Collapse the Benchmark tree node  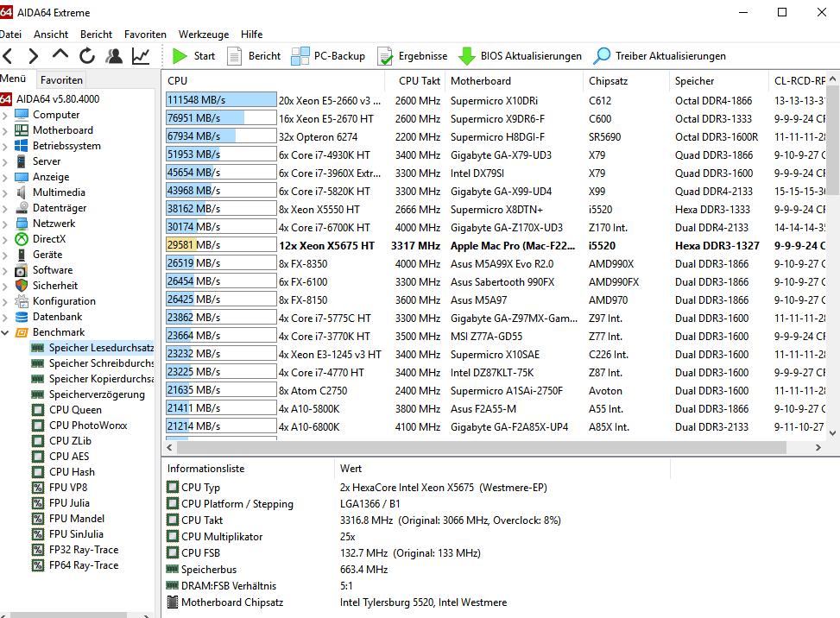click(5, 332)
